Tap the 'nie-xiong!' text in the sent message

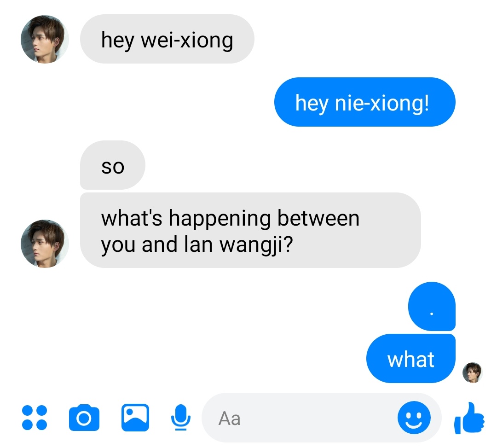click(382, 103)
